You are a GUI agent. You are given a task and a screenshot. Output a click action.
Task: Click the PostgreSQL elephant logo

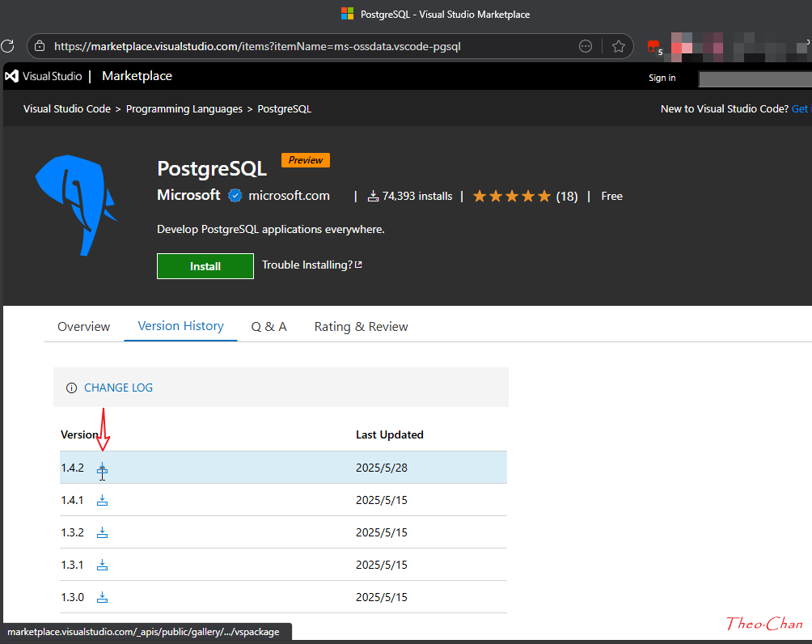(x=77, y=205)
